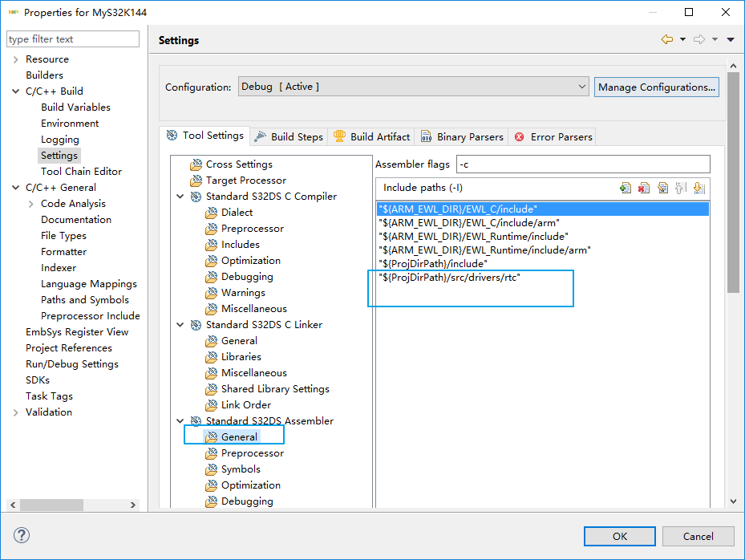This screenshot has height=560, width=745.
Task: Click the Delete include path icon
Action: [644, 188]
